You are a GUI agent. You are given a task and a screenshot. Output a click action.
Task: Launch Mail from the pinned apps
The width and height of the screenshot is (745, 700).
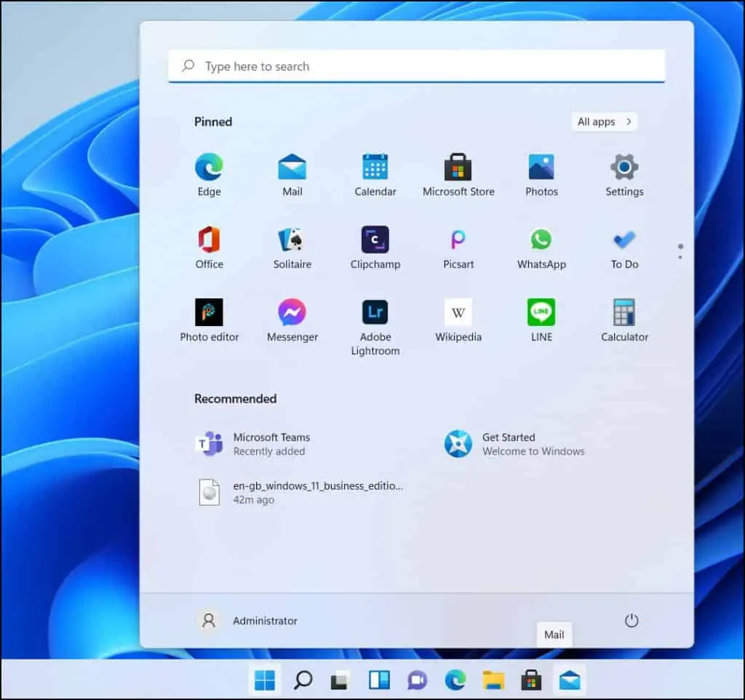[x=292, y=175]
